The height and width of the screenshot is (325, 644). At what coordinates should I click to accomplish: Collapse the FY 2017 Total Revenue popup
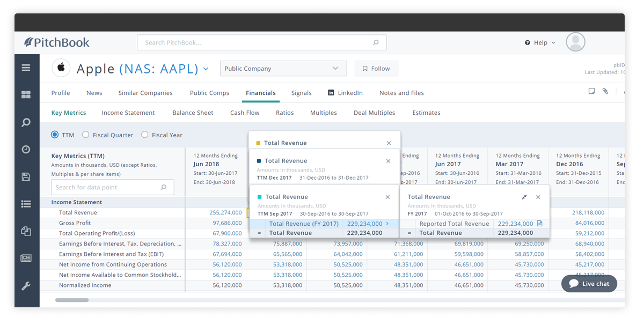524,197
